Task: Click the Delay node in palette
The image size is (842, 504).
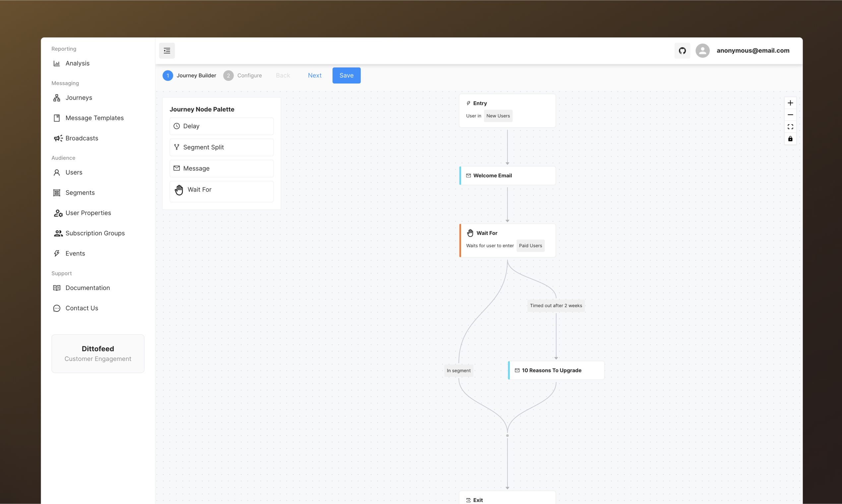Action: pyautogui.click(x=221, y=126)
